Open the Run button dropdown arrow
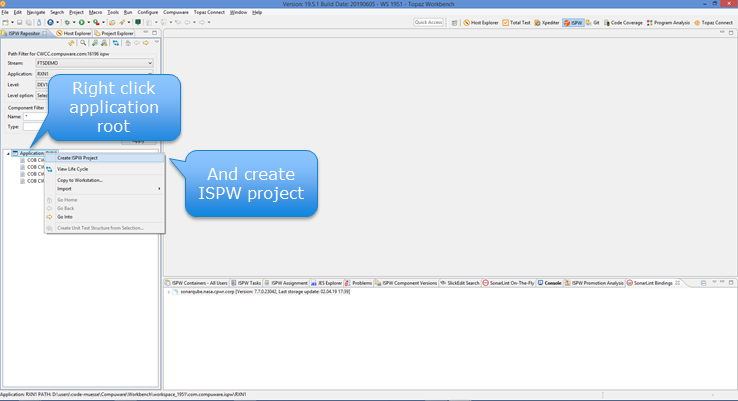The width and height of the screenshot is (738, 401). (x=88, y=23)
